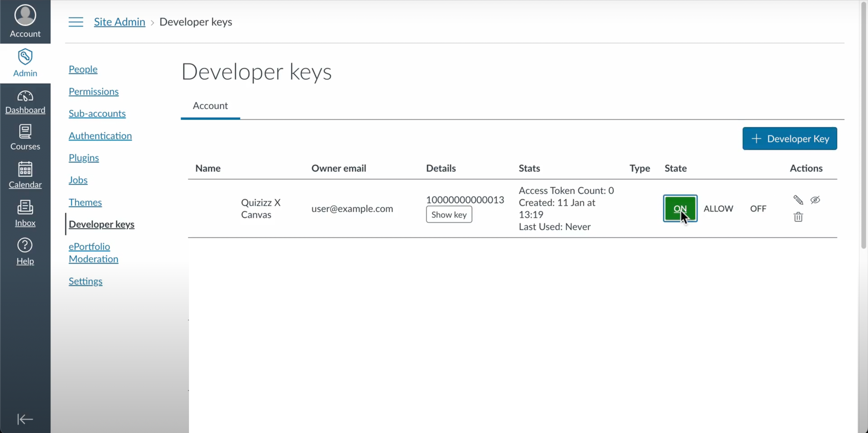
Task: Toggle key visibility with eye icon
Action: pos(815,200)
